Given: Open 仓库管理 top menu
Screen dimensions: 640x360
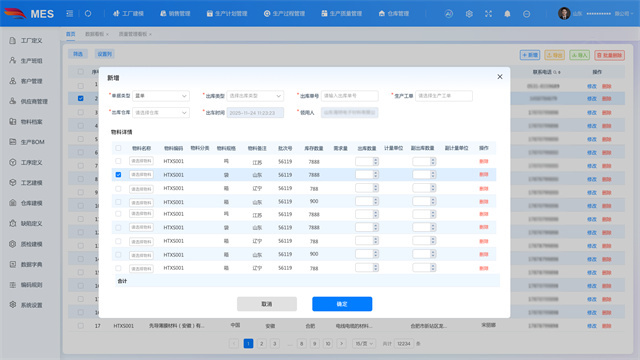Looking at the screenshot, I should 394,13.
